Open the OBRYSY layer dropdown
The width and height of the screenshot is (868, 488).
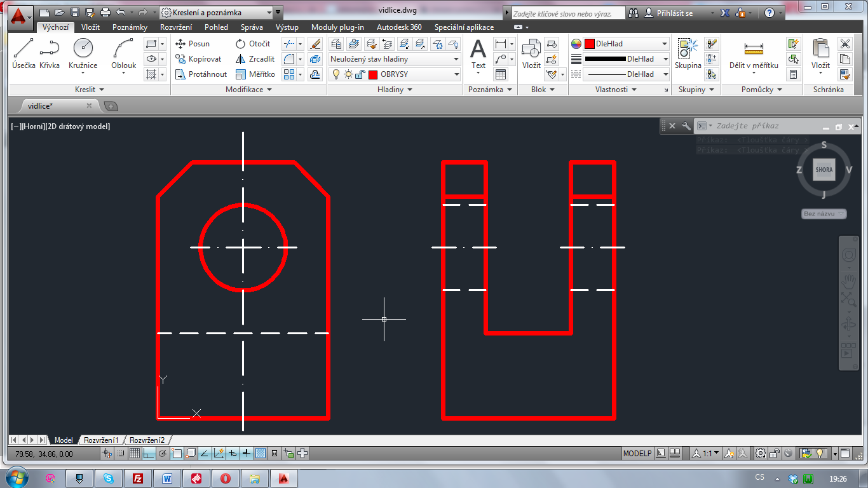coord(456,74)
